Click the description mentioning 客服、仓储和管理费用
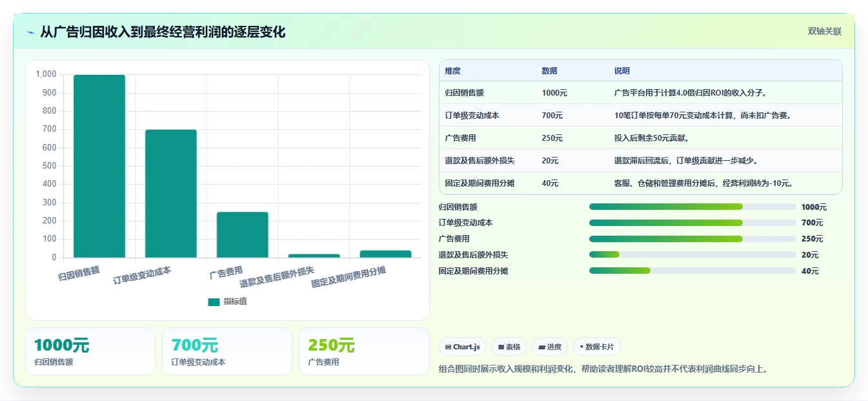 (x=704, y=183)
